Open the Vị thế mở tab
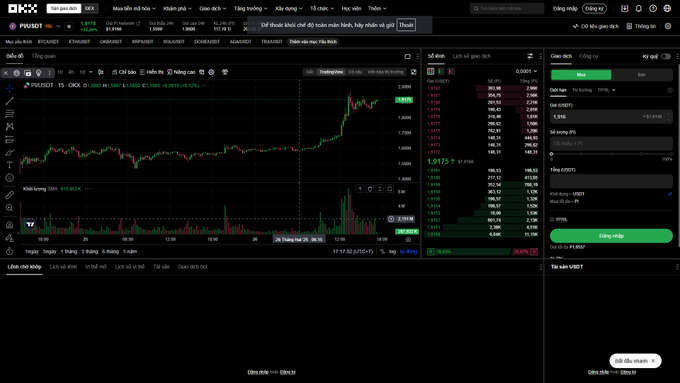680x383 pixels. tap(96, 267)
